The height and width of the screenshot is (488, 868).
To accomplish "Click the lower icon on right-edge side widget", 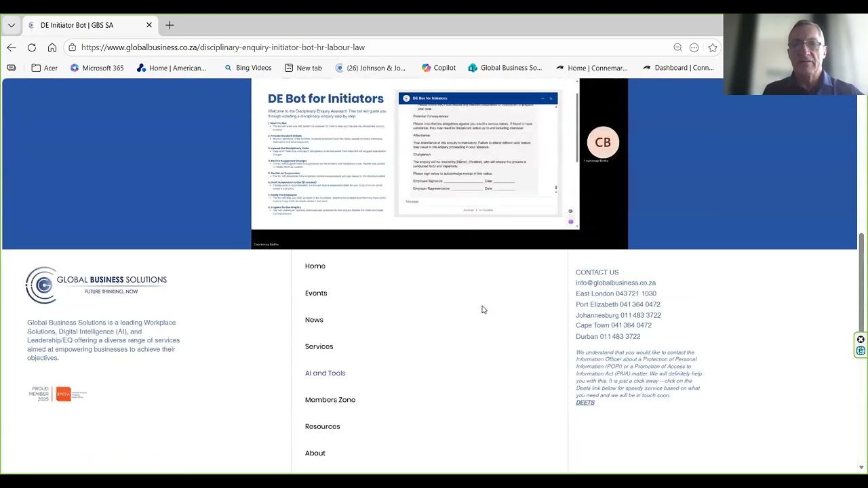I will pos(861,350).
